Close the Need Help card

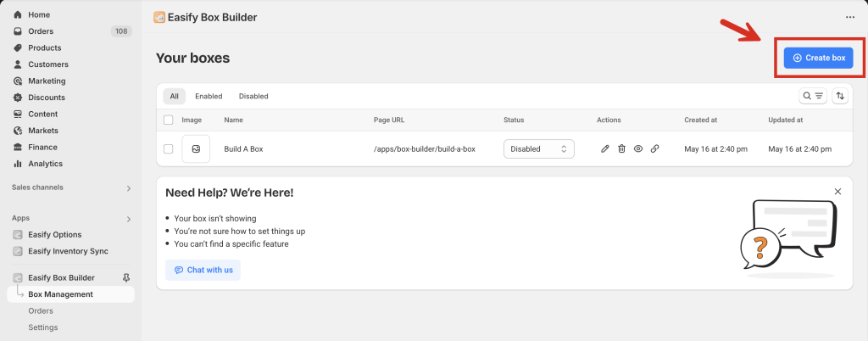(x=837, y=192)
